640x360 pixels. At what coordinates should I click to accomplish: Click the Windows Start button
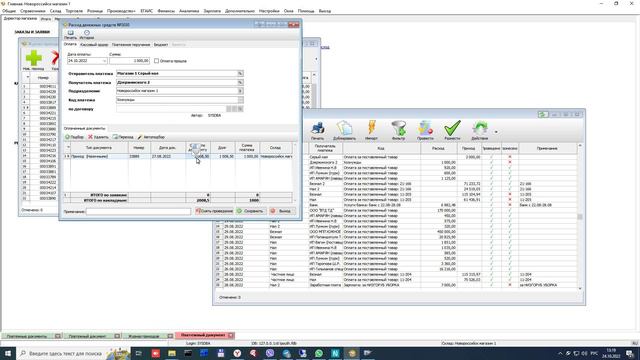[8, 353]
